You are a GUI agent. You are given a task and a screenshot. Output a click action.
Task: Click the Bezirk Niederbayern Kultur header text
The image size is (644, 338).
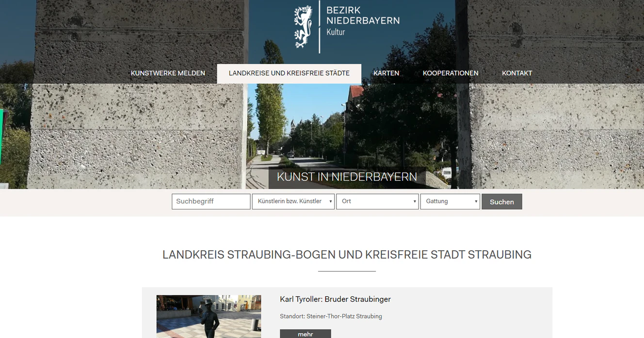click(363, 21)
